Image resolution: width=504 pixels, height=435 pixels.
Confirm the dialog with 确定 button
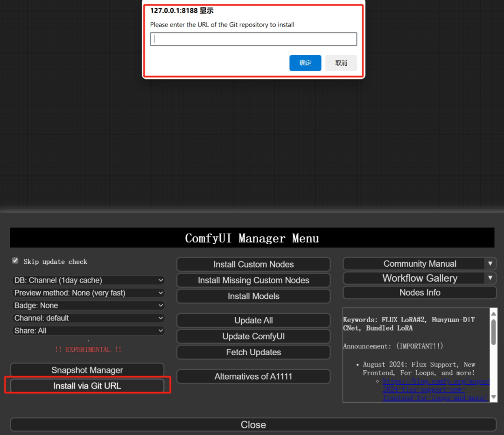305,63
